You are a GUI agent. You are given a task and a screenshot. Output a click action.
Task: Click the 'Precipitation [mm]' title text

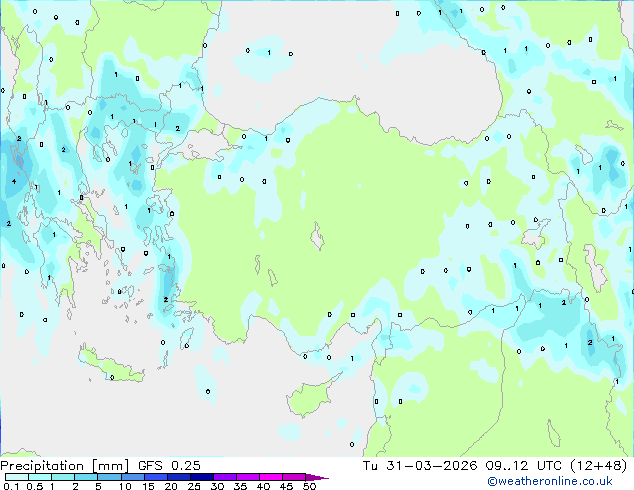[64, 466]
